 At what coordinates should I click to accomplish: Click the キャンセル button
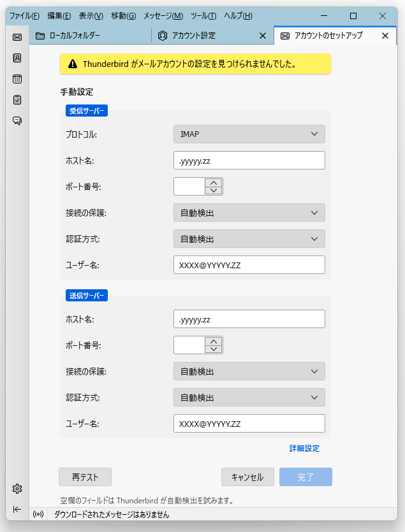click(x=247, y=477)
